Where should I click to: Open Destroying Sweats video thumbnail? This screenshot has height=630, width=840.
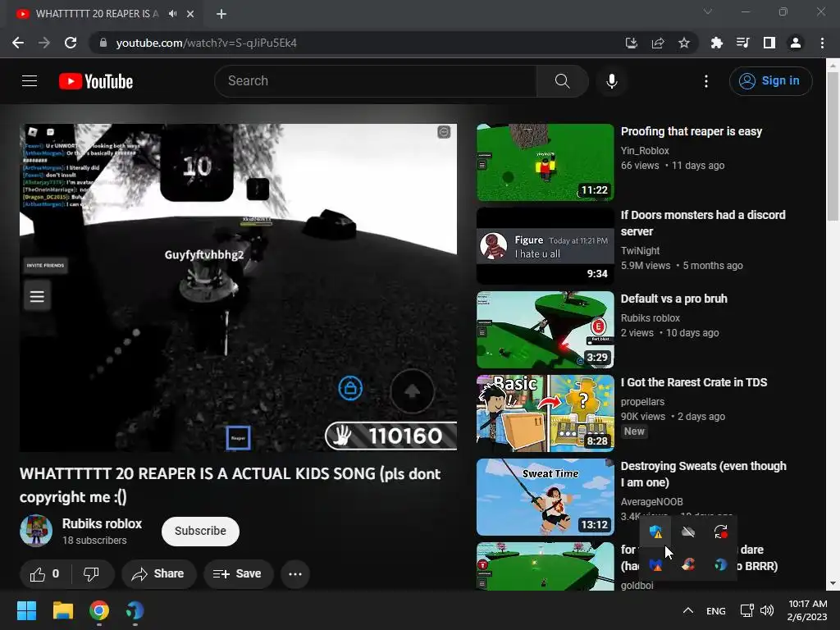pyautogui.click(x=545, y=497)
